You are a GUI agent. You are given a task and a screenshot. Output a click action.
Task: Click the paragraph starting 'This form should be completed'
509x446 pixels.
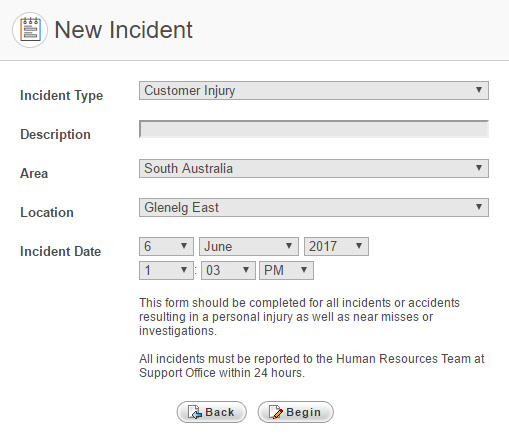[x=299, y=317]
